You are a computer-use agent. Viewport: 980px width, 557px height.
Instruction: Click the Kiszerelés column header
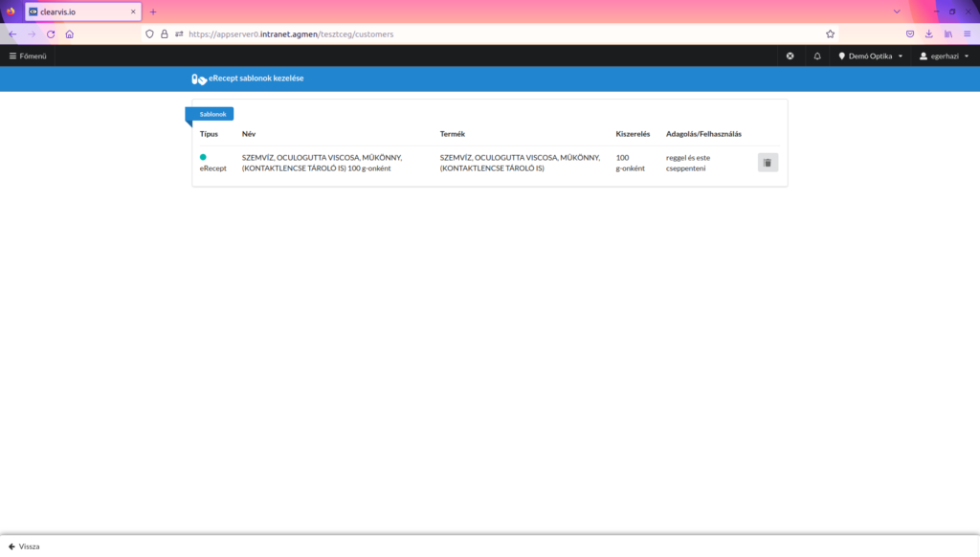tap(633, 134)
